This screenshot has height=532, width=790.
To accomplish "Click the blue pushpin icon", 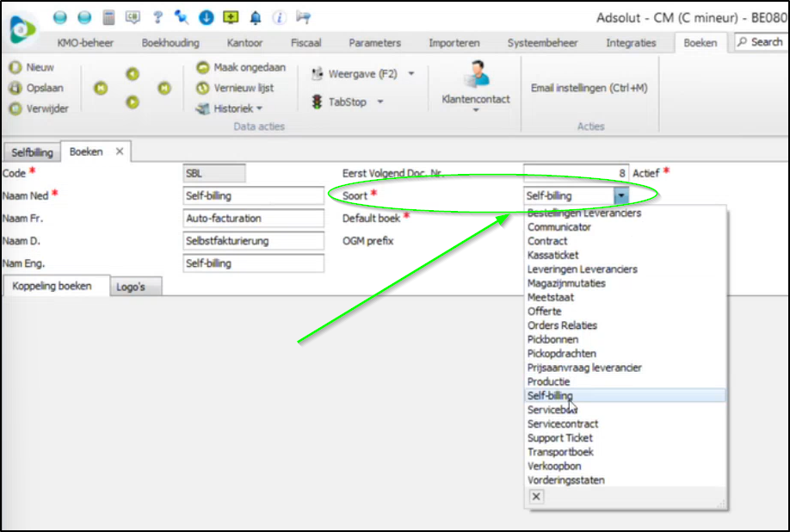I will click(x=182, y=17).
